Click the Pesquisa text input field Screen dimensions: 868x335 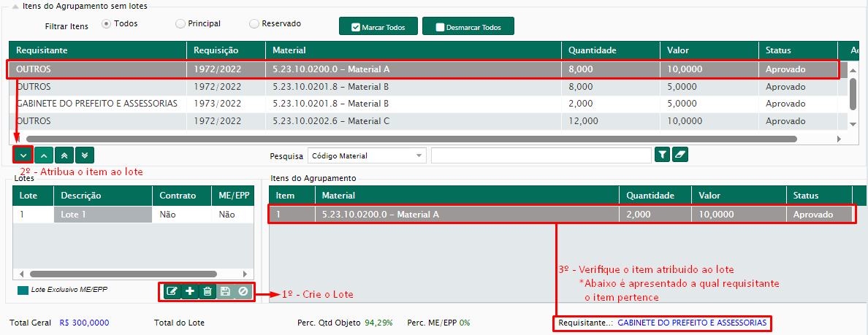541,155
